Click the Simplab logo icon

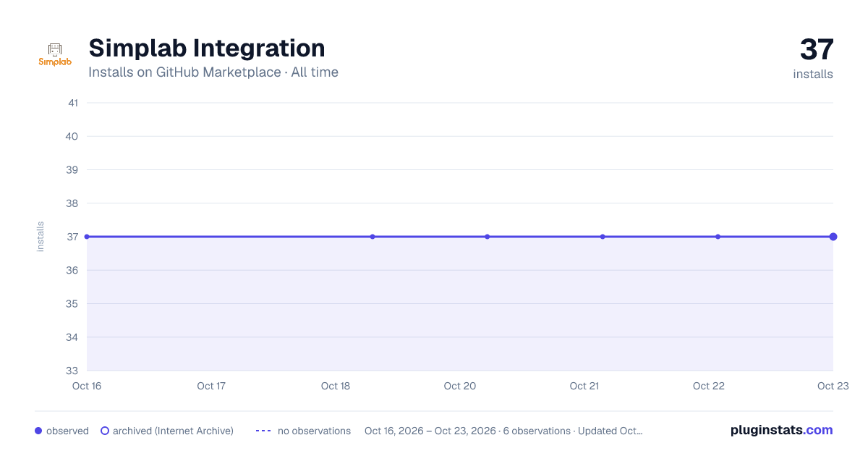(x=55, y=55)
